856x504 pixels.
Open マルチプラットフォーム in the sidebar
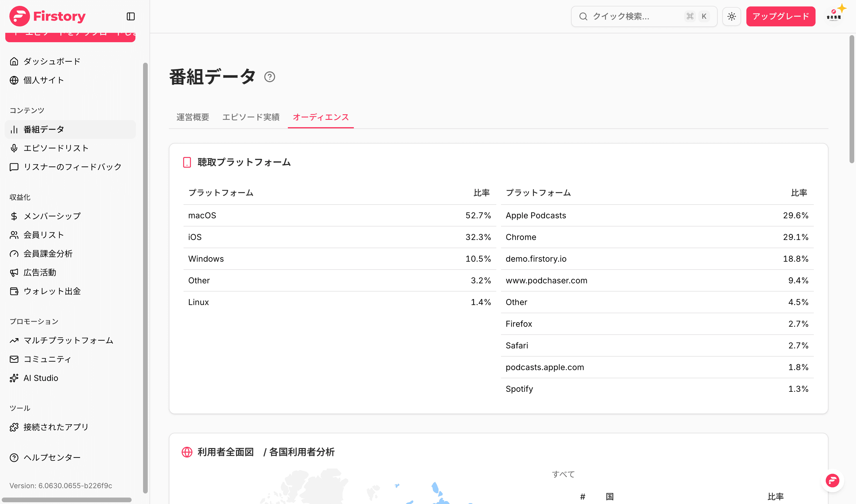[x=70, y=340]
